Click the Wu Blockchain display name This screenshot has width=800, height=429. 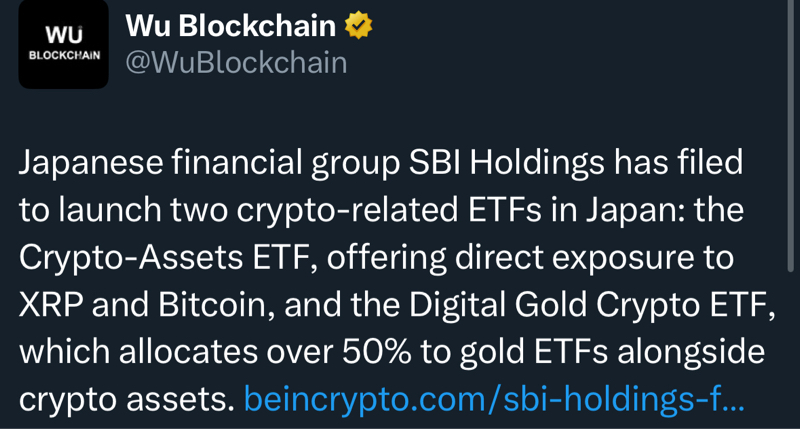pos(229,27)
